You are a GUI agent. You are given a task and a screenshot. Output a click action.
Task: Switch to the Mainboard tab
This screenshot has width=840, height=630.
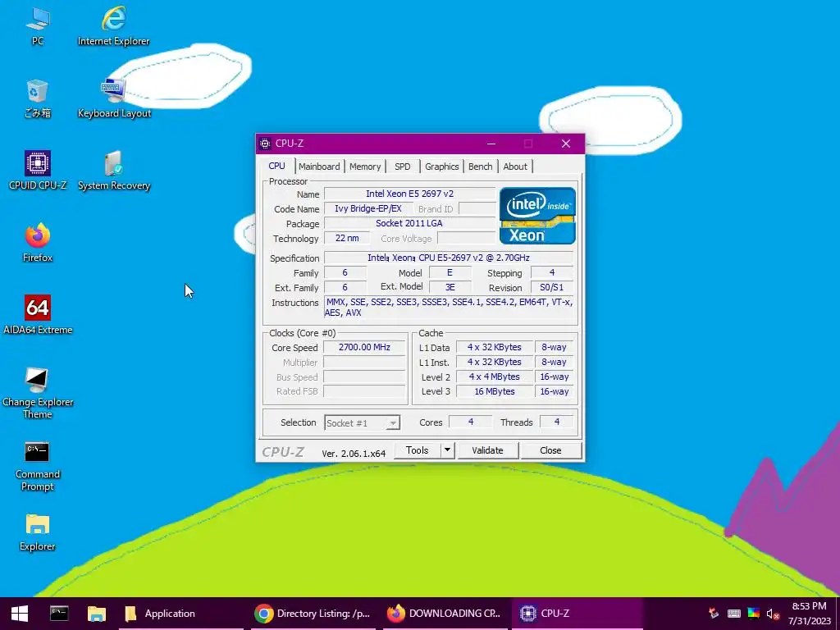pyautogui.click(x=319, y=167)
